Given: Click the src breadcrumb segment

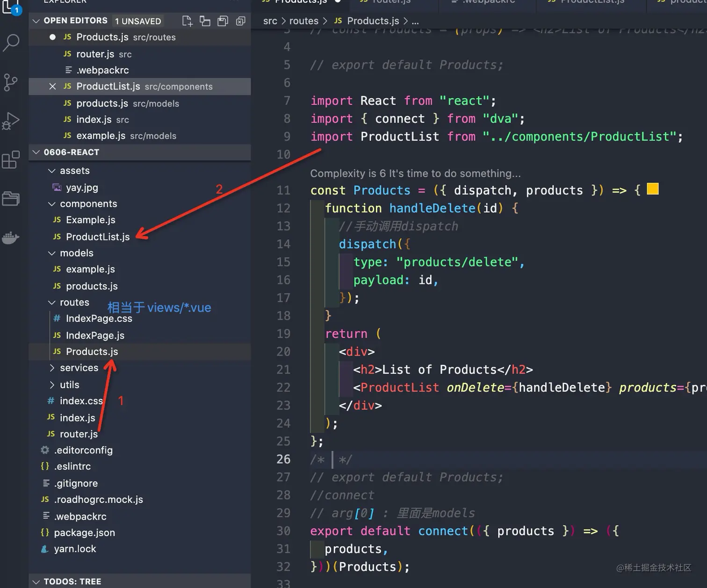Looking at the screenshot, I should tap(270, 21).
